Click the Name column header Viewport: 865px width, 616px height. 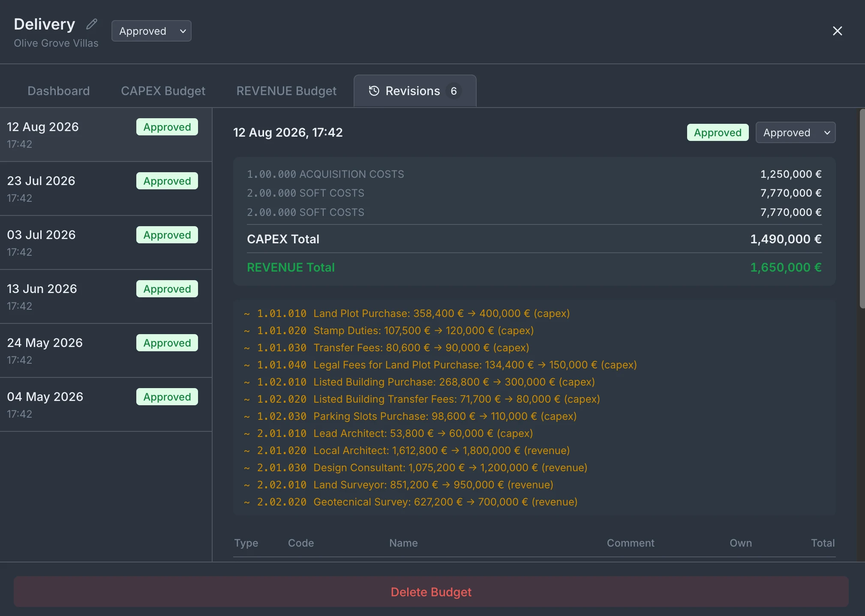point(403,543)
